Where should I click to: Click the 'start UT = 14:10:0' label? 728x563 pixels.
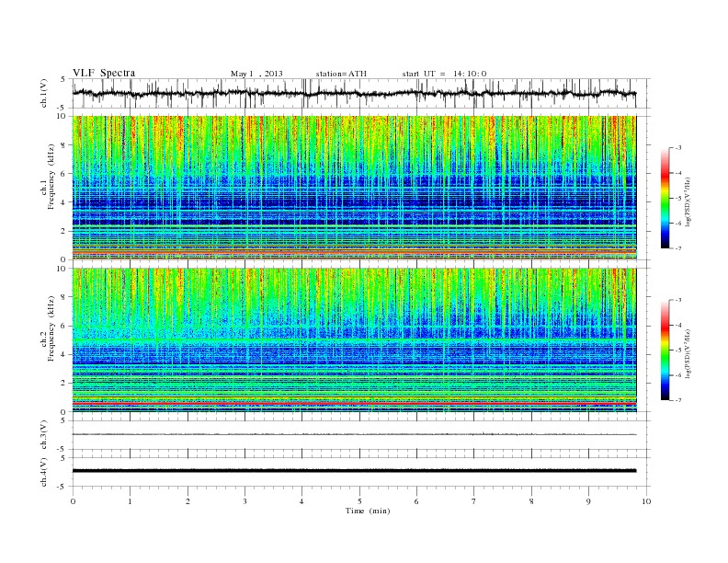click(444, 74)
